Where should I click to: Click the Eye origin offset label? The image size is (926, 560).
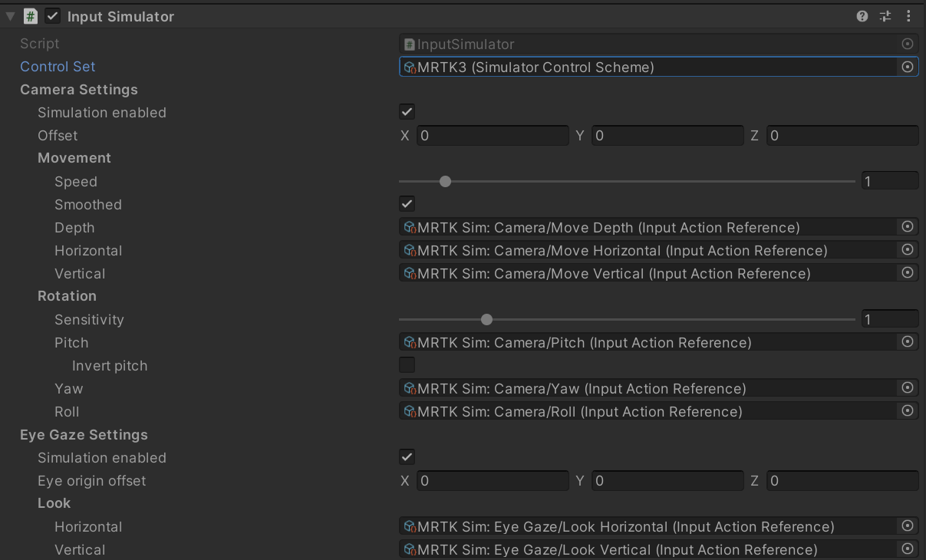tap(91, 481)
